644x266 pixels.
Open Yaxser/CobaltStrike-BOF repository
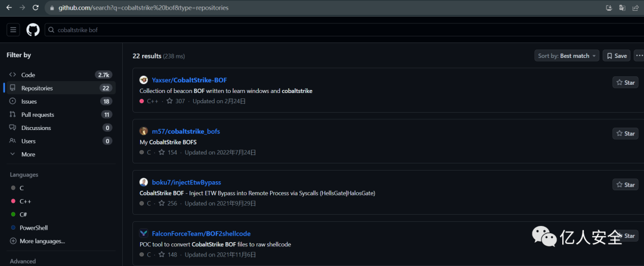click(190, 80)
